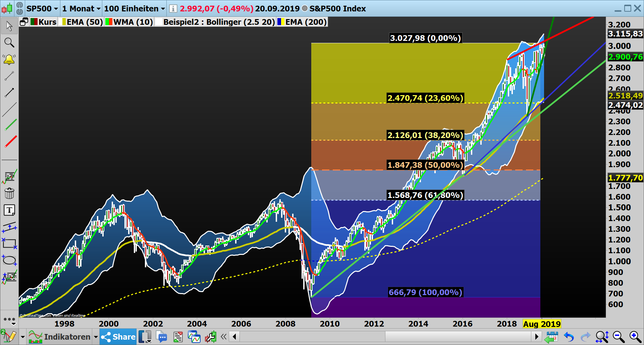
Task: Select the Zoom magnifier tool
Action: [x=9, y=43]
